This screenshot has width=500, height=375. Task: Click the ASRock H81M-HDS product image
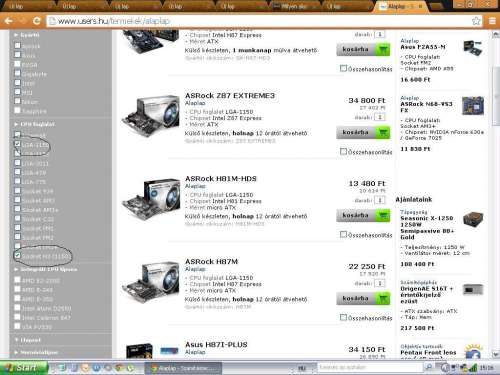(151, 199)
